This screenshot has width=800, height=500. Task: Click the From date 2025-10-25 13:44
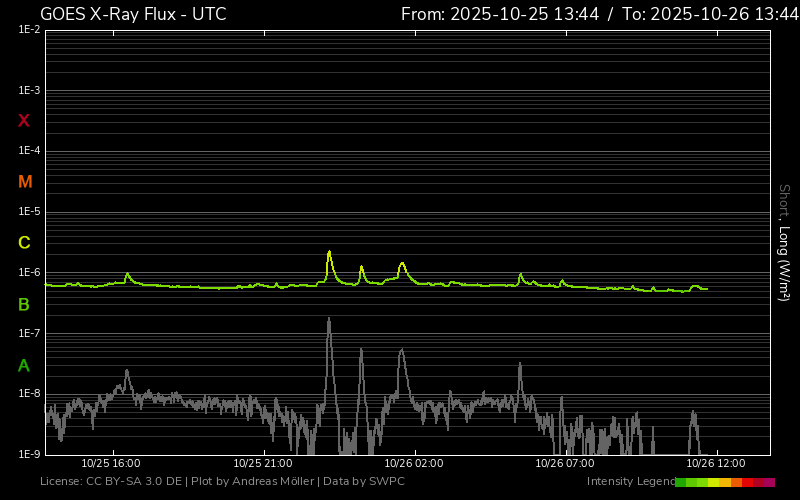click(x=513, y=14)
